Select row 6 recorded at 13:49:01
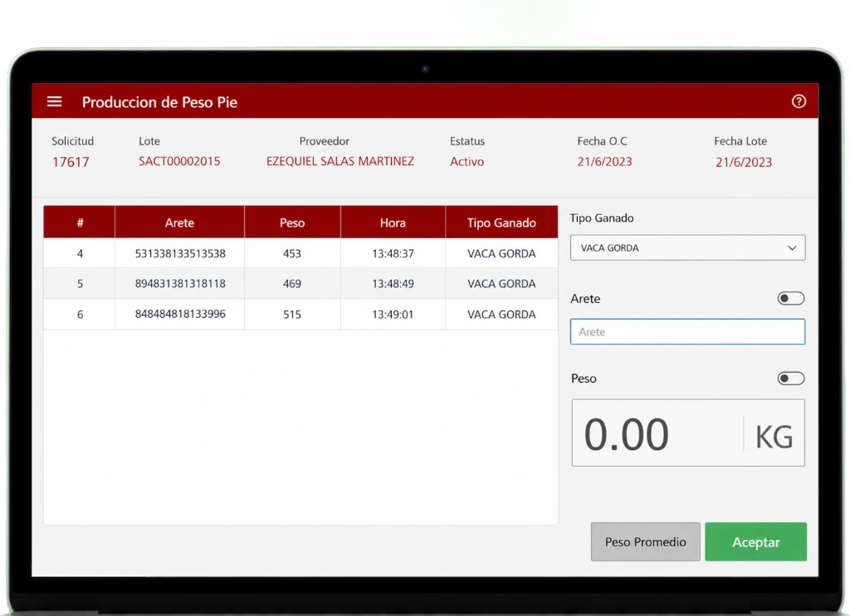The image size is (850, 616). [x=300, y=314]
